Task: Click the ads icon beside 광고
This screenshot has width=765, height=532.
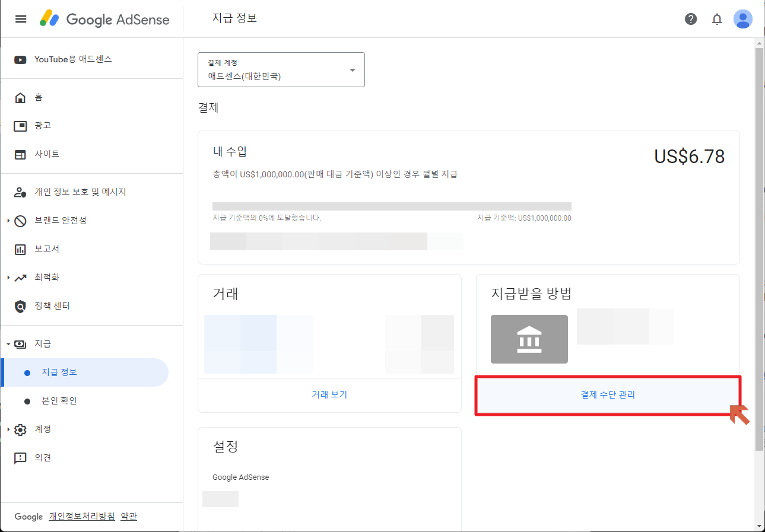Action: [x=20, y=126]
